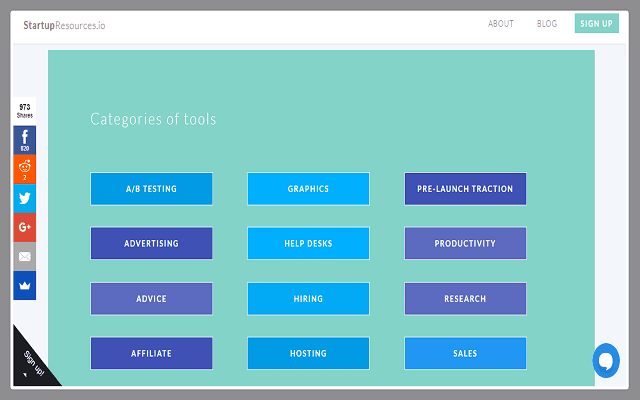This screenshot has height=400, width=640.
Task: Open the Help Desks category
Action: (x=308, y=243)
